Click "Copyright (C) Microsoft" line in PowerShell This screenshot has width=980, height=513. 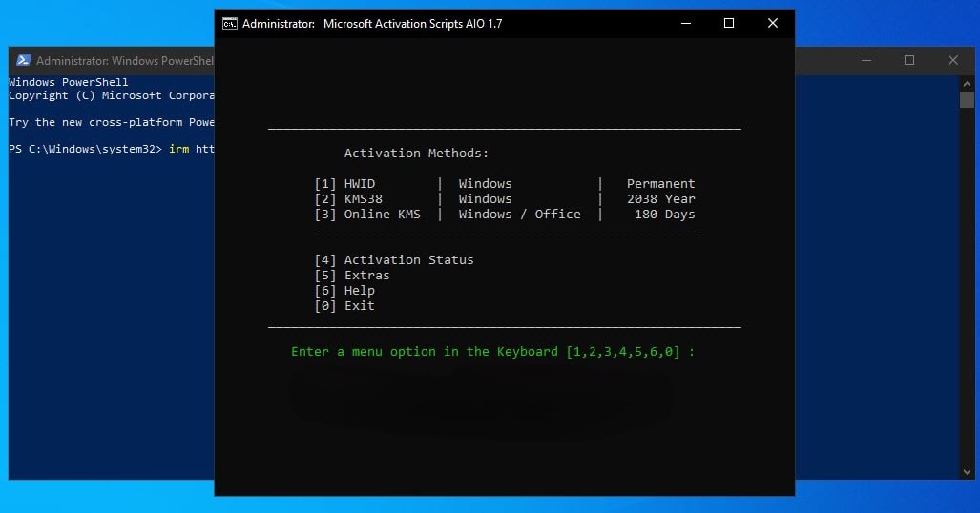point(112,95)
